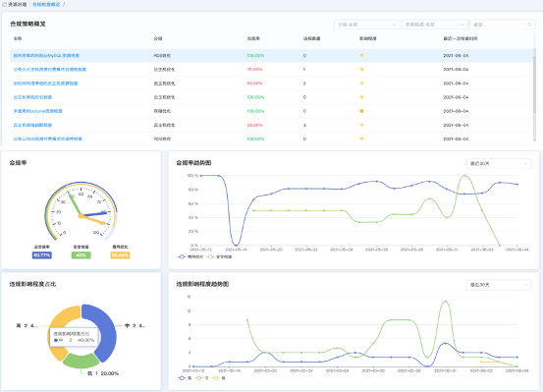Open the policy link with 50.00% compliance
The height and width of the screenshot is (392, 543).
(x=46, y=84)
